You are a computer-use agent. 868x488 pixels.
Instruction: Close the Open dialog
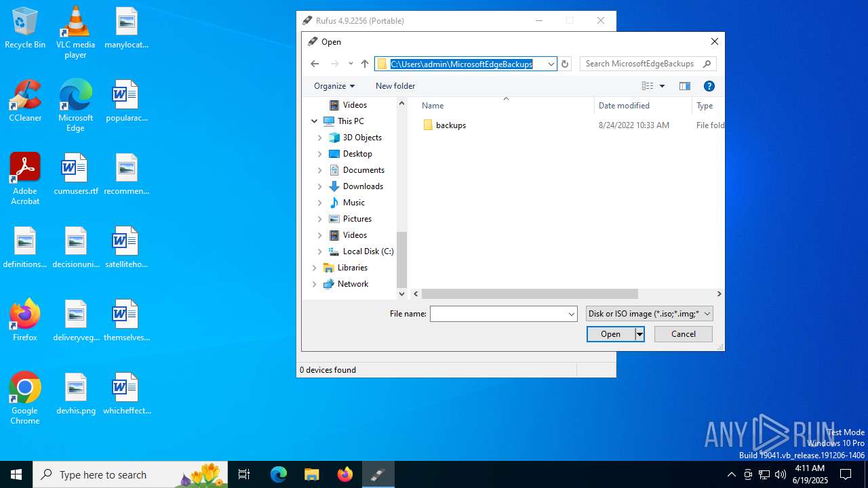click(714, 42)
